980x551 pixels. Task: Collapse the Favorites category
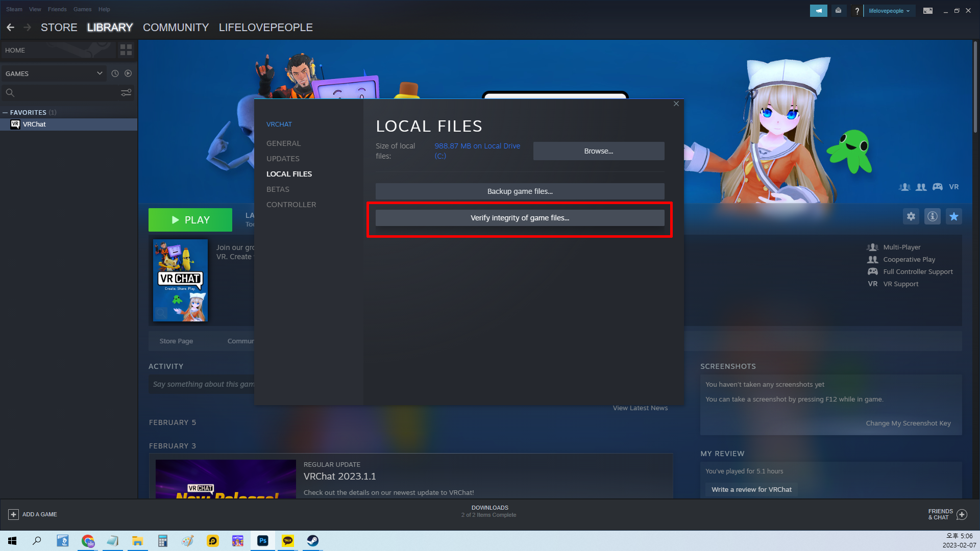5,113
